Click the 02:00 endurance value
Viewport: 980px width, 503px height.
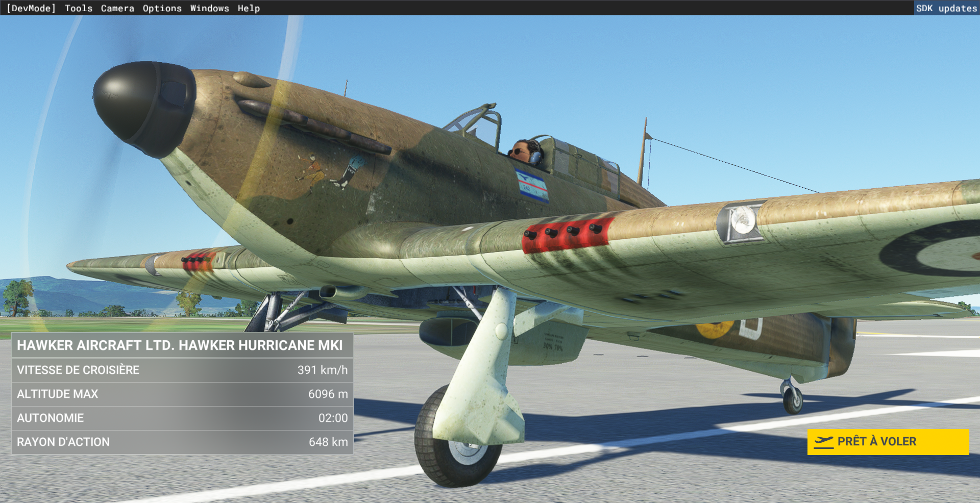tap(333, 418)
